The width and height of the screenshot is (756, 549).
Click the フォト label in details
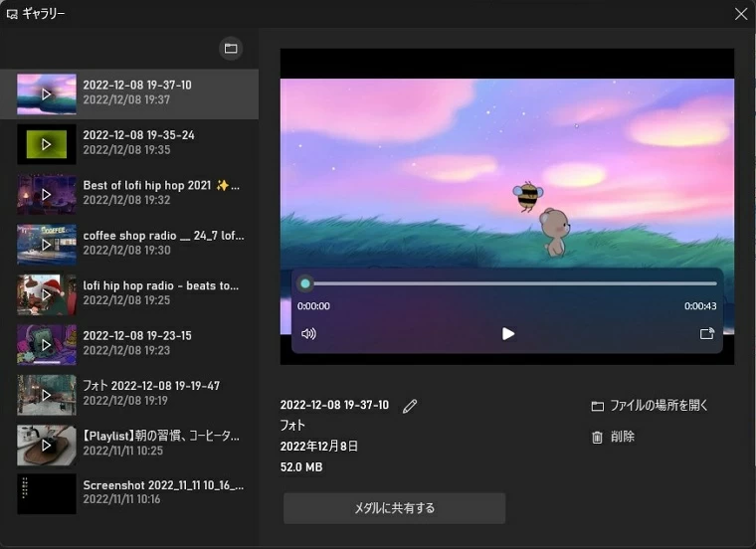pos(292,425)
